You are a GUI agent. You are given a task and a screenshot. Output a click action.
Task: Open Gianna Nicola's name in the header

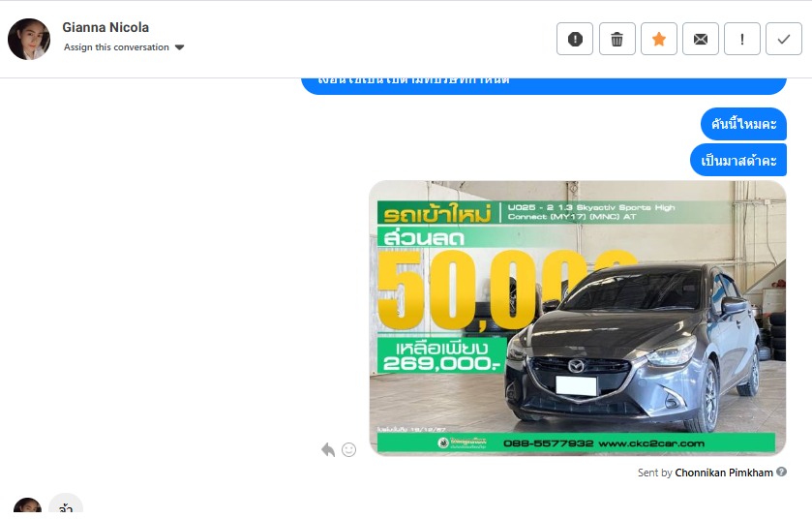pyautogui.click(x=105, y=27)
